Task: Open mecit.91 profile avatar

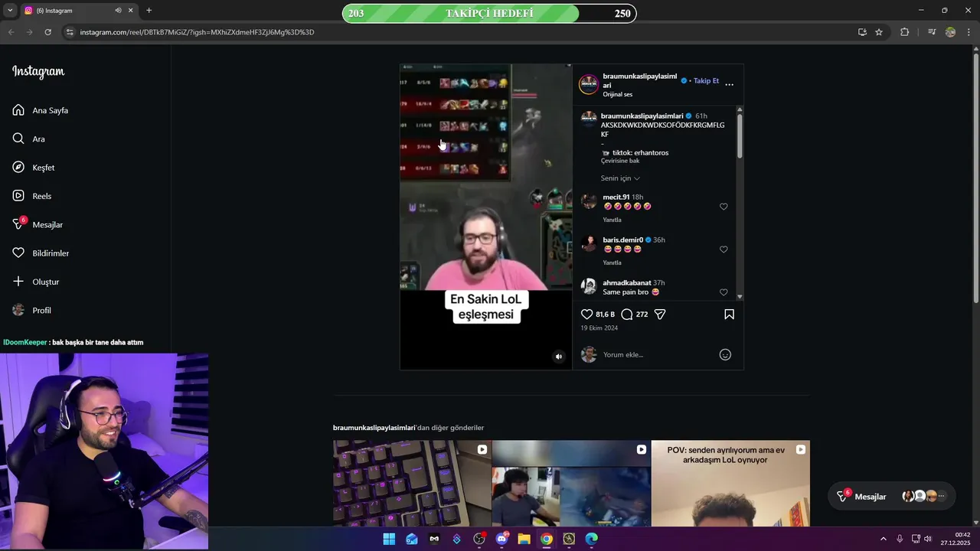Action: pyautogui.click(x=589, y=201)
